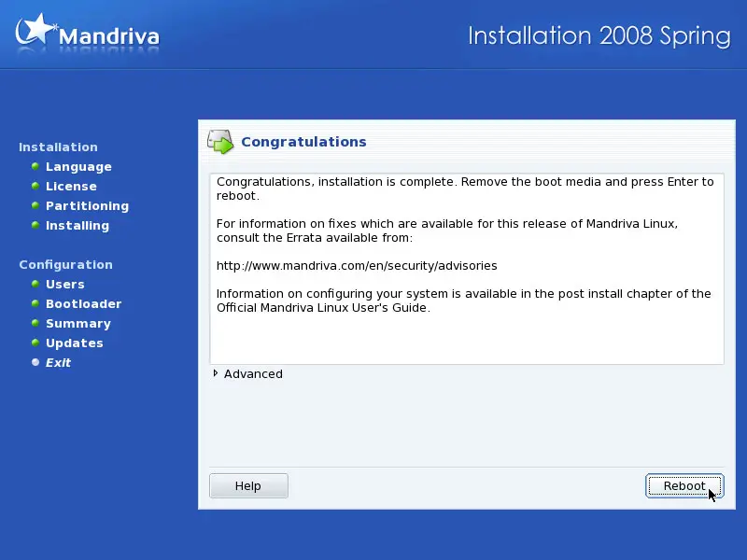Click the 'Congratulations, installation is complete' sentence
747x560 pixels.
336,182
